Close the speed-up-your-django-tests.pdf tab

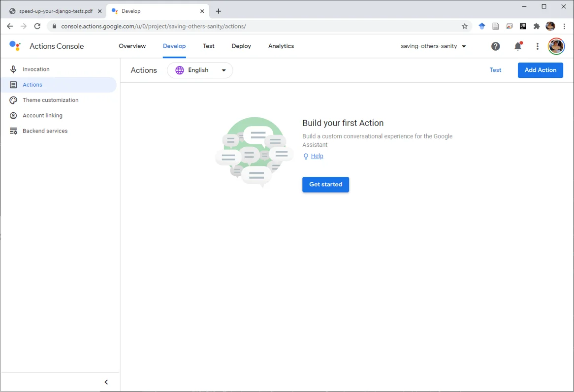click(99, 11)
